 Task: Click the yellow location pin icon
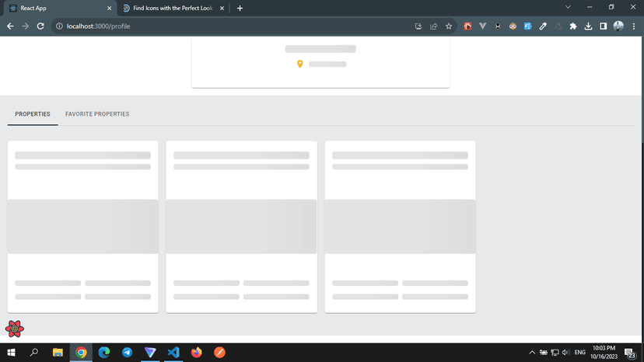coord(300,64)
